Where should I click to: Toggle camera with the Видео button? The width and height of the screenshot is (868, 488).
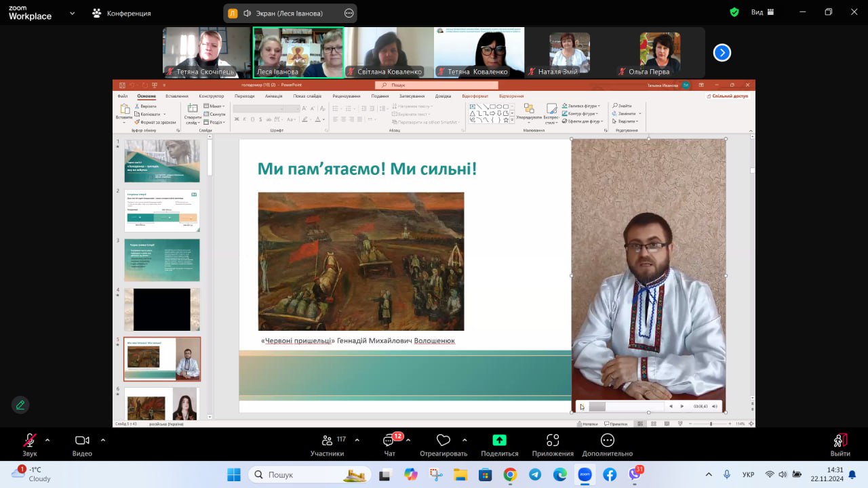click(82, 445)
